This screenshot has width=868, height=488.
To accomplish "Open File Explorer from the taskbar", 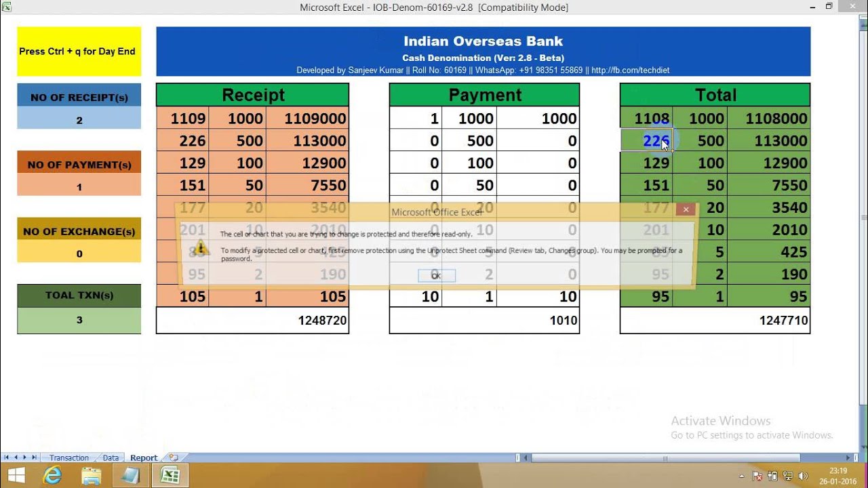I will click(92, 475).
